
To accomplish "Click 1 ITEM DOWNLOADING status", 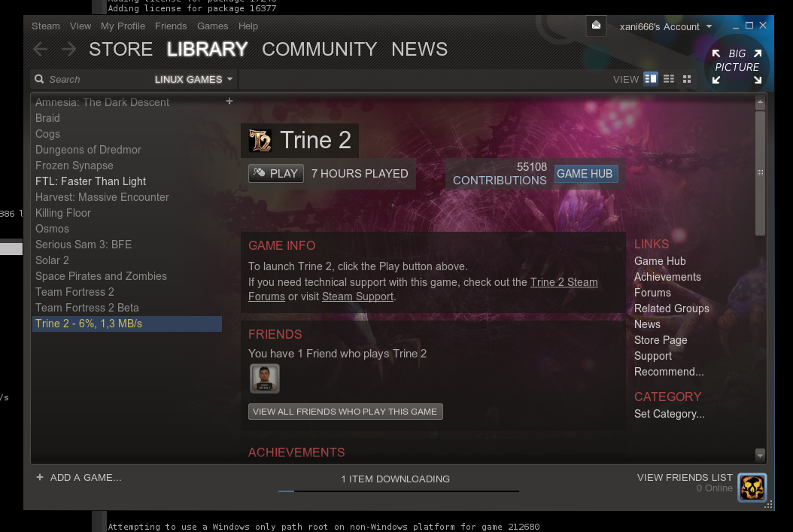I will pyautogui.click(x=395, y=479).
